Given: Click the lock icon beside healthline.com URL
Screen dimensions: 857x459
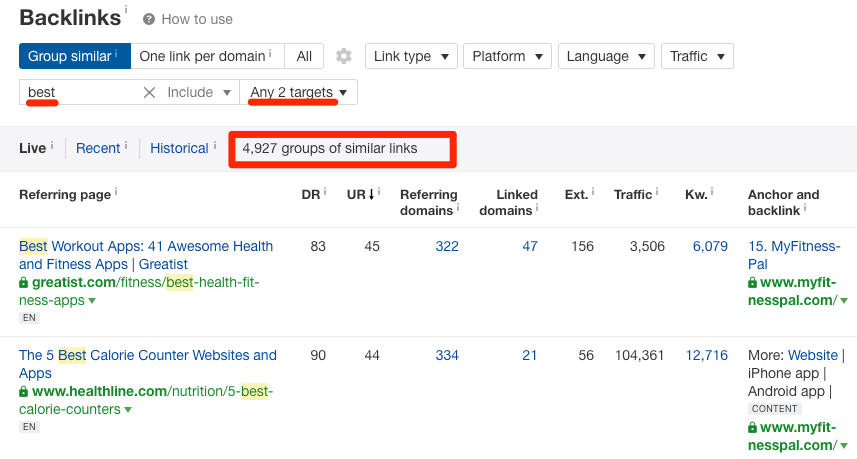Looking at the screenshot, I should point(24,392).
